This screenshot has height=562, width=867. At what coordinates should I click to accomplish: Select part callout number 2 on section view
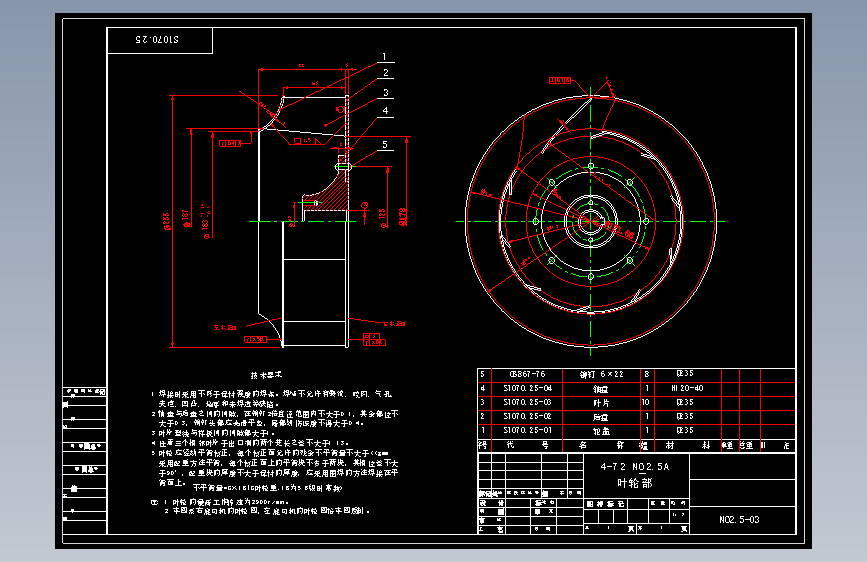coord(386,72)
